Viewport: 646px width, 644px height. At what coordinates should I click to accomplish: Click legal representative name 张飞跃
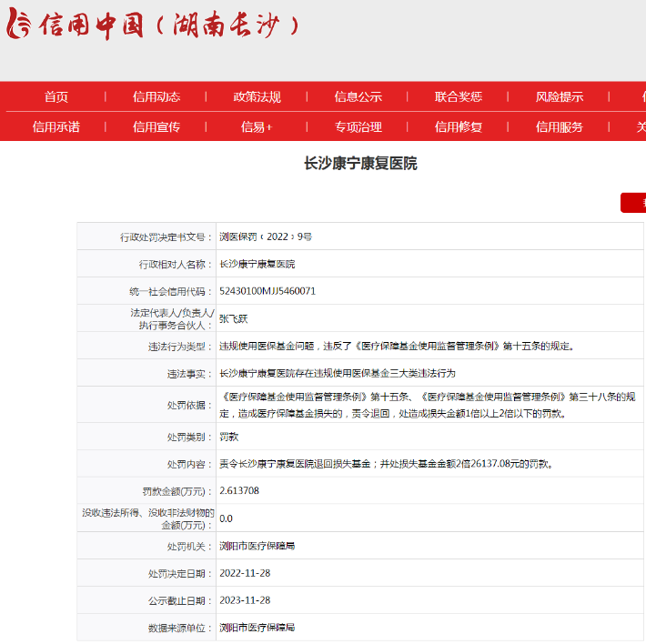pyautogui.click(x=233, y=318)
